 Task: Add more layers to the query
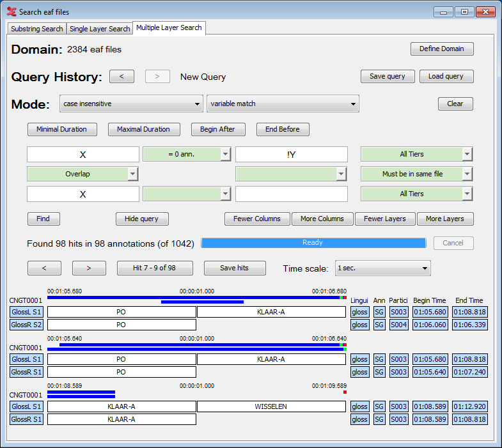(x=445, y=219)
